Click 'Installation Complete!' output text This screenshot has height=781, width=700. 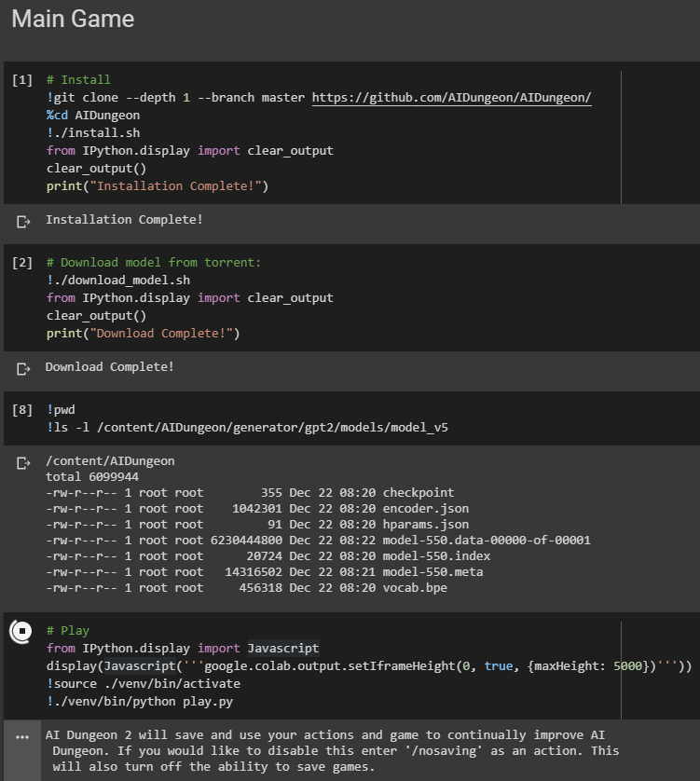[124, 220]
